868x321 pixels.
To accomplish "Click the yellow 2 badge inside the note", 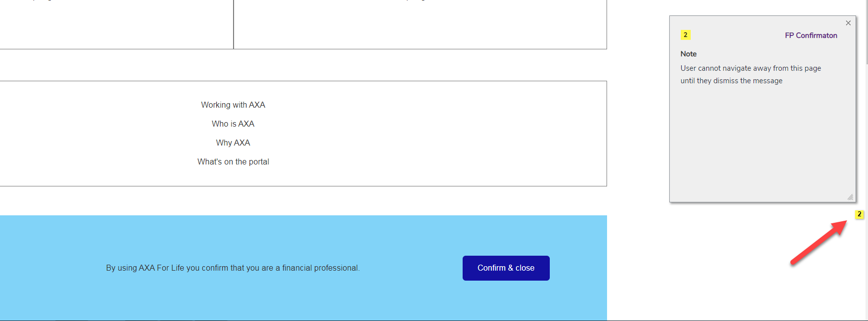I will click(686, 35).
